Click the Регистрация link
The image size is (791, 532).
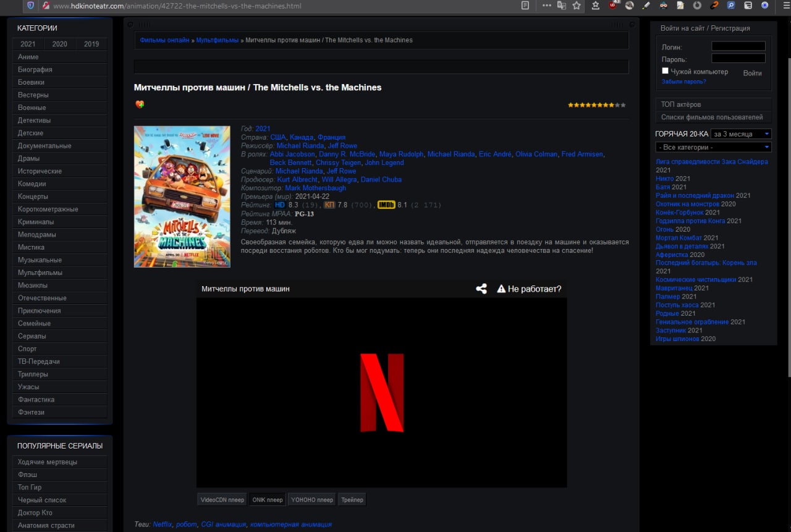(730, 28)
